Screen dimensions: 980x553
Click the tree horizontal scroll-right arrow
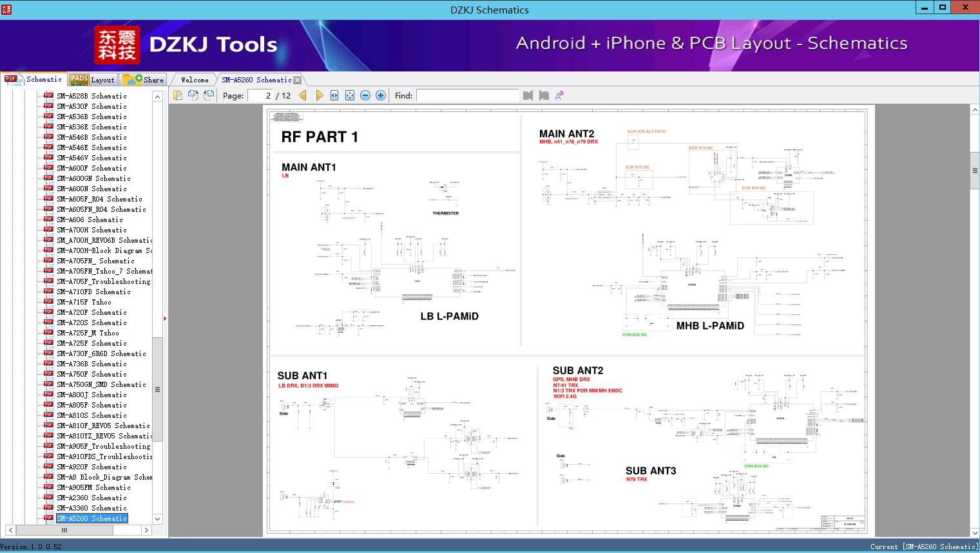click(x=147, y=530)
